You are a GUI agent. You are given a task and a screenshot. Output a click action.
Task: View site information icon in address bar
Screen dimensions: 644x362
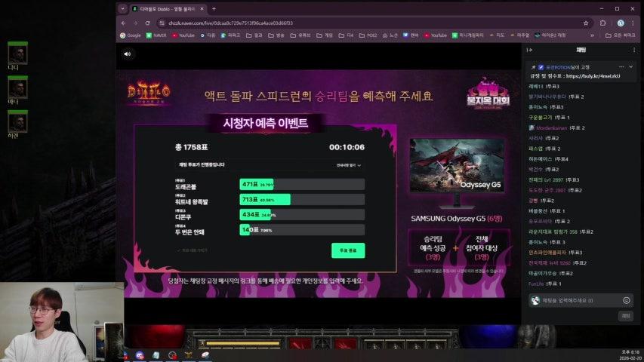(x=162, y=23)
